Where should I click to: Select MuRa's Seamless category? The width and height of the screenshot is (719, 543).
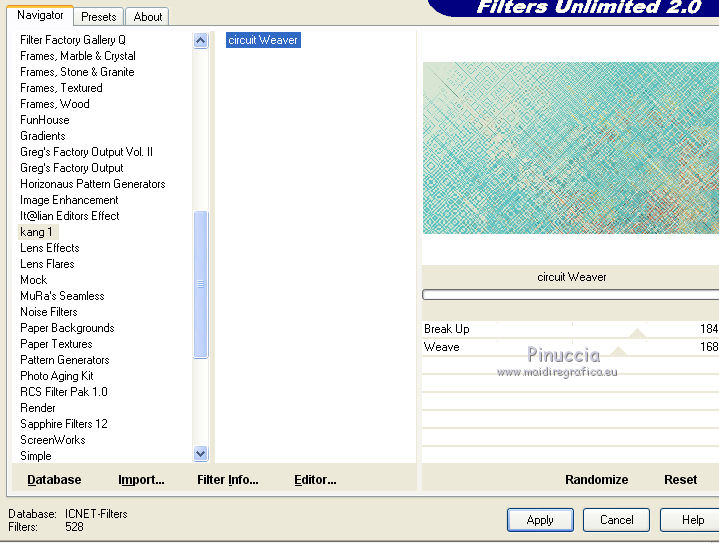[62, 296]
